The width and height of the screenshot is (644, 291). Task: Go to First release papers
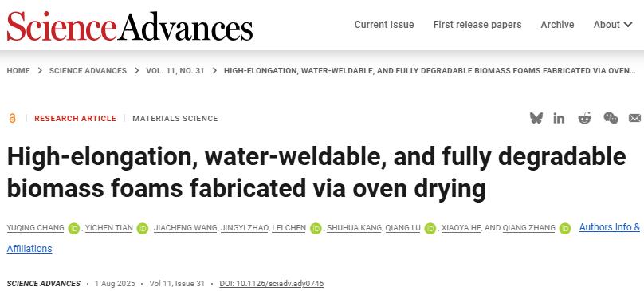pos(477,25)
